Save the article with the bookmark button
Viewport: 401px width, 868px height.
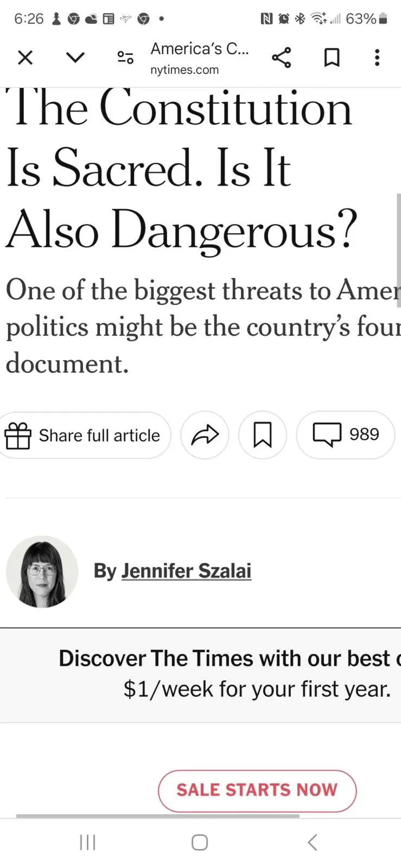click(263, 435)
